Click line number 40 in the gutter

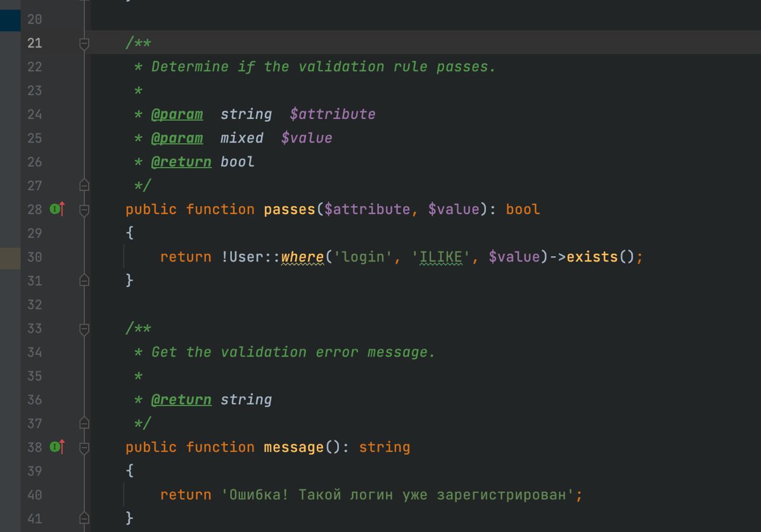coord(34,495)
